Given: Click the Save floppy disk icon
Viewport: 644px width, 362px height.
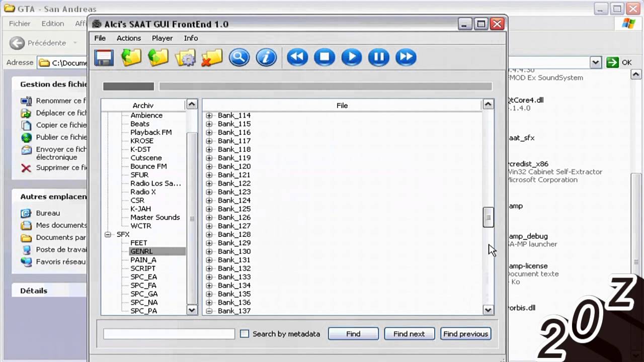Looking at the screenshot, I should coord(104,57).
